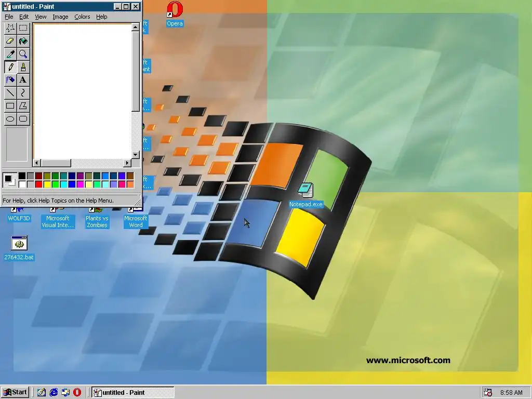This screenshot has height=399, width=532.
Task: Click the untitled - Paint taskbar button
Action: pos(133,393)
